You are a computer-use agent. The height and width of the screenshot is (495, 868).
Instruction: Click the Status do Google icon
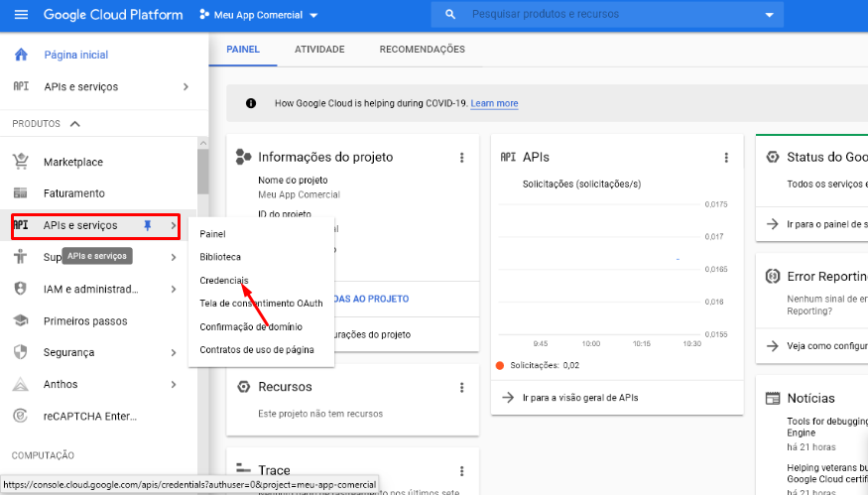tap(772, 157)
